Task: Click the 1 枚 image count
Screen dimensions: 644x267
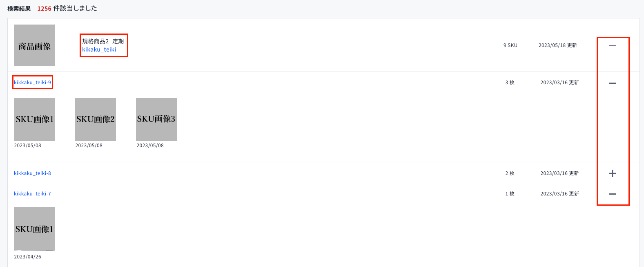Action: (510, 194)
